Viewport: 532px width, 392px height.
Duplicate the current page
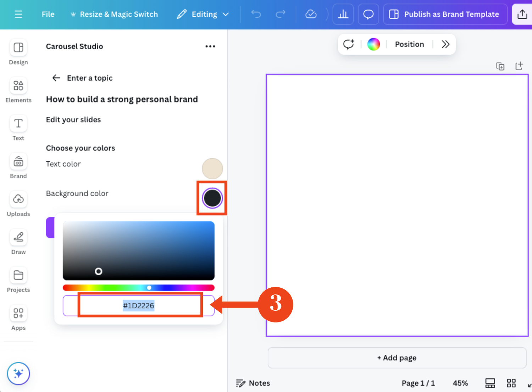click(500, 66)
